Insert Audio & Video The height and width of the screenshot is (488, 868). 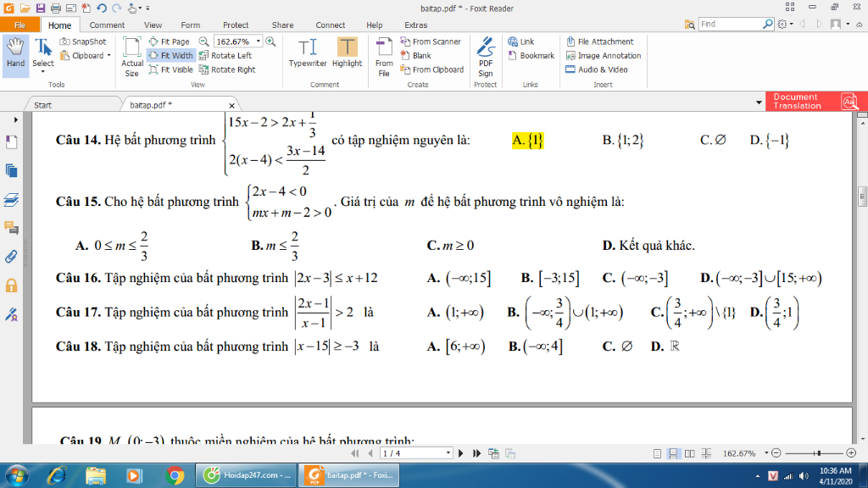597,69
